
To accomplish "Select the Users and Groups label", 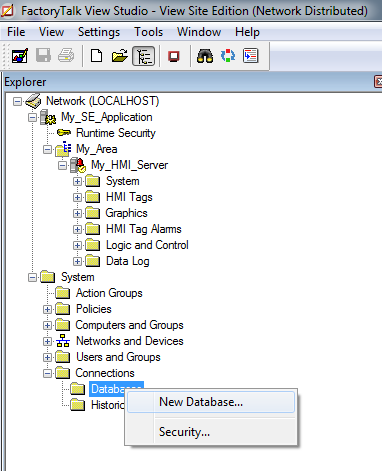I will pos(118,357).
